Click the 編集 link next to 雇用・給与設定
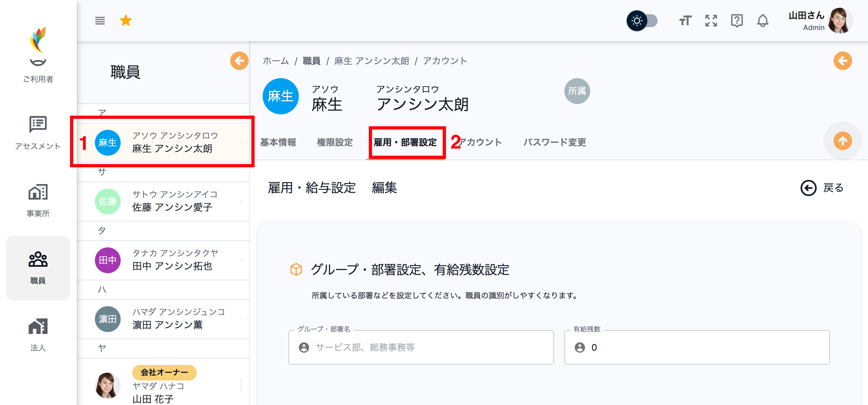868x405 pixels. [x=384, y=188]
